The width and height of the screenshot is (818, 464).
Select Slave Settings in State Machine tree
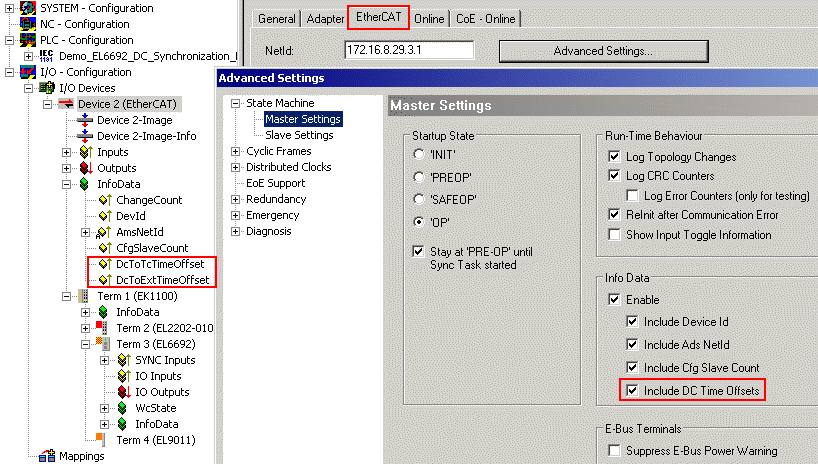pyautogui.click(x=298, y=135)
